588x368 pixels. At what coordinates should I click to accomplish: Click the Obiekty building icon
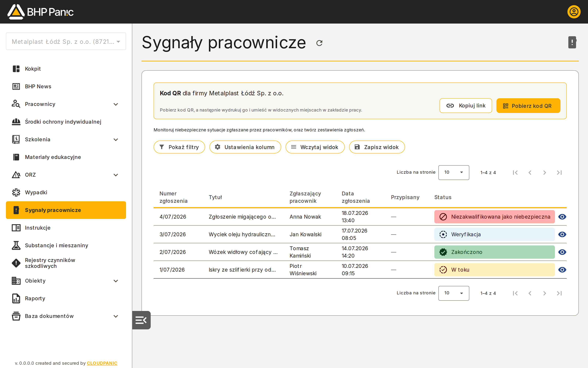(16, 281)
